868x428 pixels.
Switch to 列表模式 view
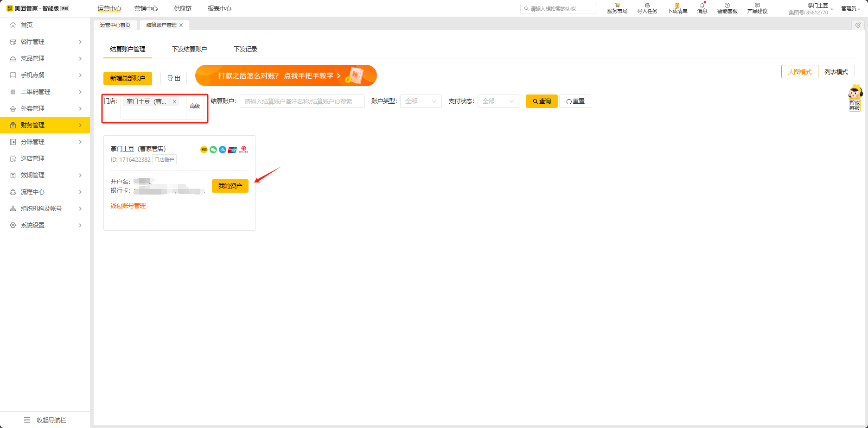click(836, 72)
